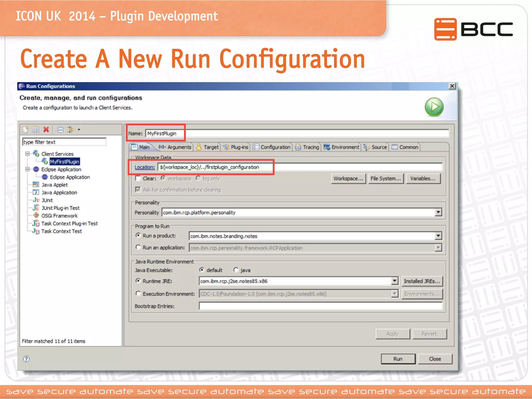The height and width of the screenshot is (399, 532).
Task: Click the MyFirstPlugin item icon in tree
Action: point(45,161)
